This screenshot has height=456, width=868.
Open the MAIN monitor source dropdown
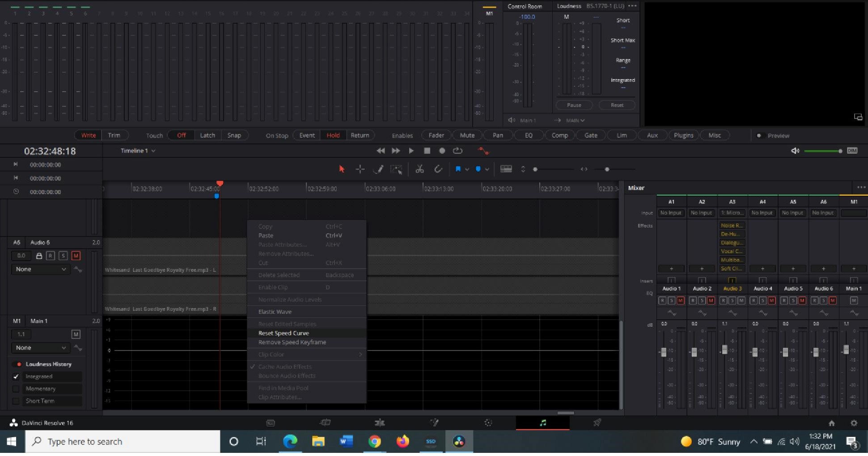point(575,120)
